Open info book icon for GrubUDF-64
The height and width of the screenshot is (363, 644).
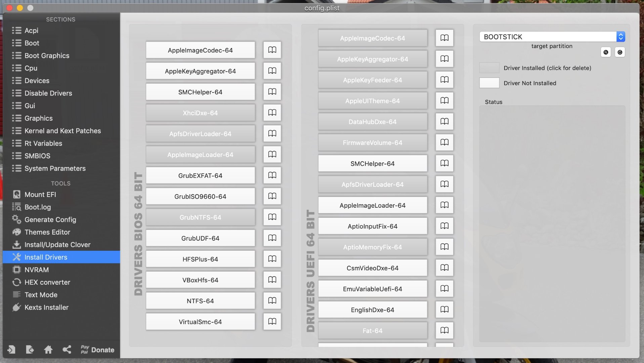[x=272, y=238]
